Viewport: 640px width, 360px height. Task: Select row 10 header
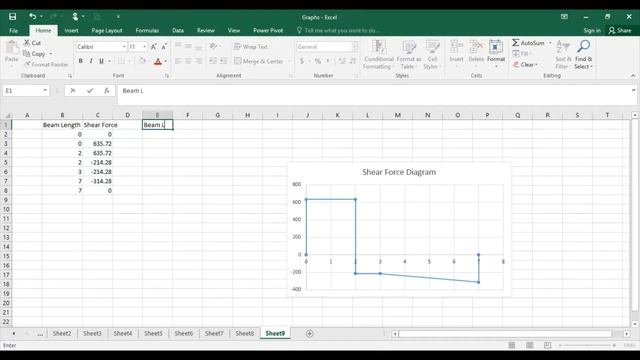tap(6, 209)
